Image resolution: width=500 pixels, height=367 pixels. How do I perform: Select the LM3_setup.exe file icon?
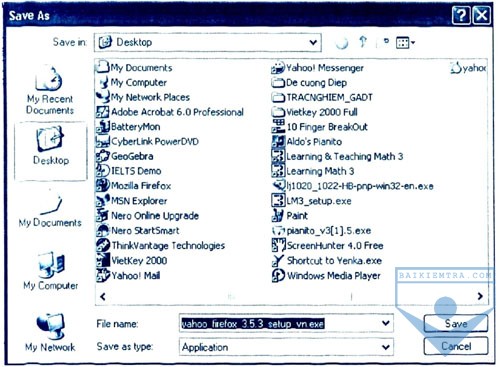tap(278, 201)
